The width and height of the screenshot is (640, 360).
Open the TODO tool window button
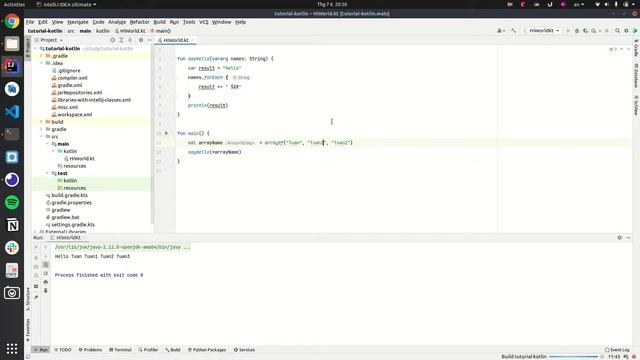pos(62,350)
